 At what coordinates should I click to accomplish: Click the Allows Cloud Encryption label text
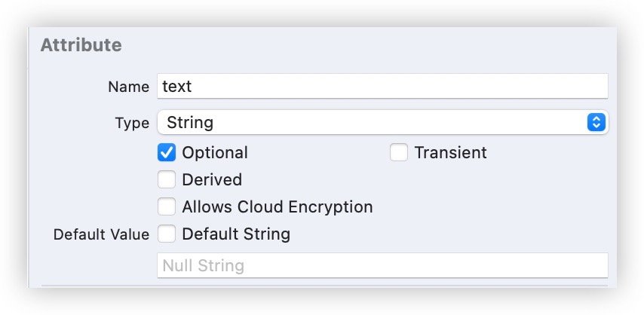pyautogui.click(x=278, y=207)
